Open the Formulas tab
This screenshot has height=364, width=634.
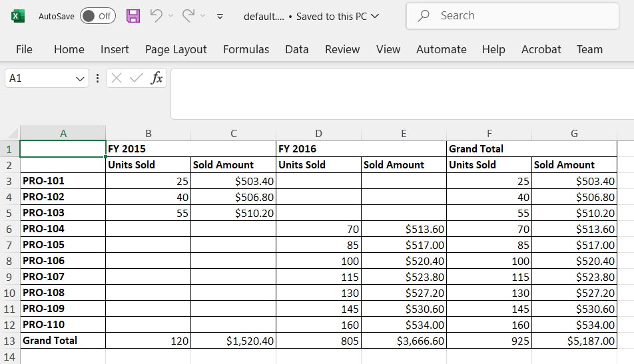(x=246, y=49)
